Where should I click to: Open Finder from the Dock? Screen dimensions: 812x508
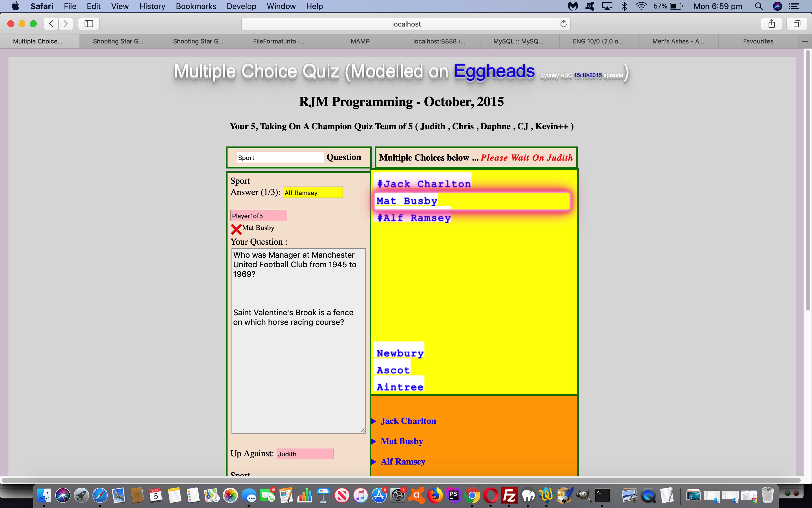(44, 495)
